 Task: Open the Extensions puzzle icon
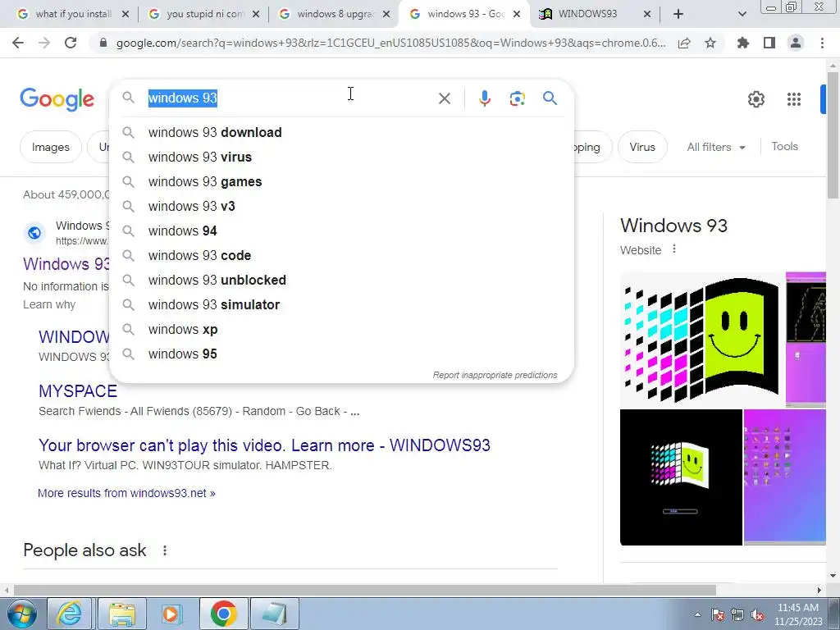[x=743, y=43]
